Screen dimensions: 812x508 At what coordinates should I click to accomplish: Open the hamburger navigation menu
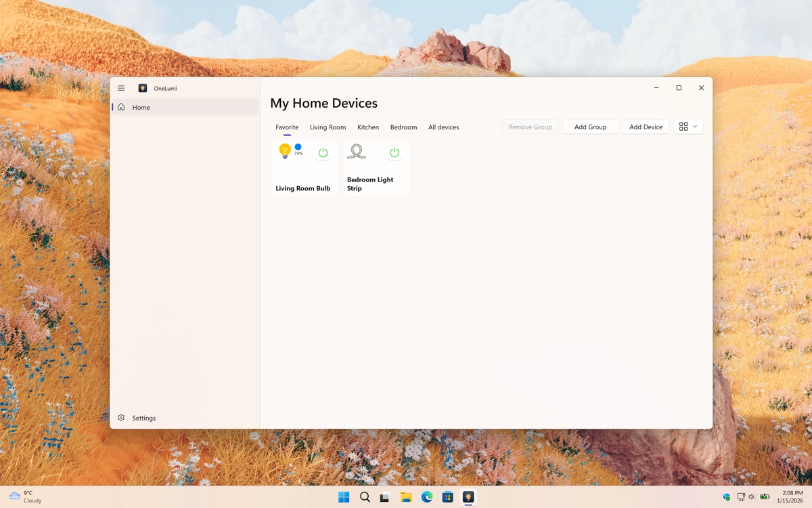[x=121, y=87]
